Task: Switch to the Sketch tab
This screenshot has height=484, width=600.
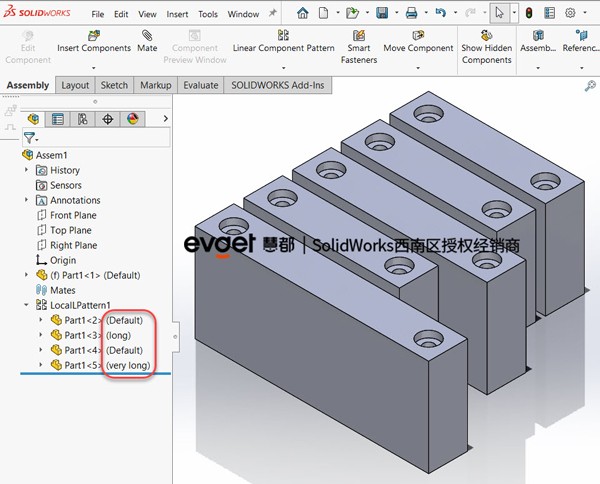Action: click(114, 85)
